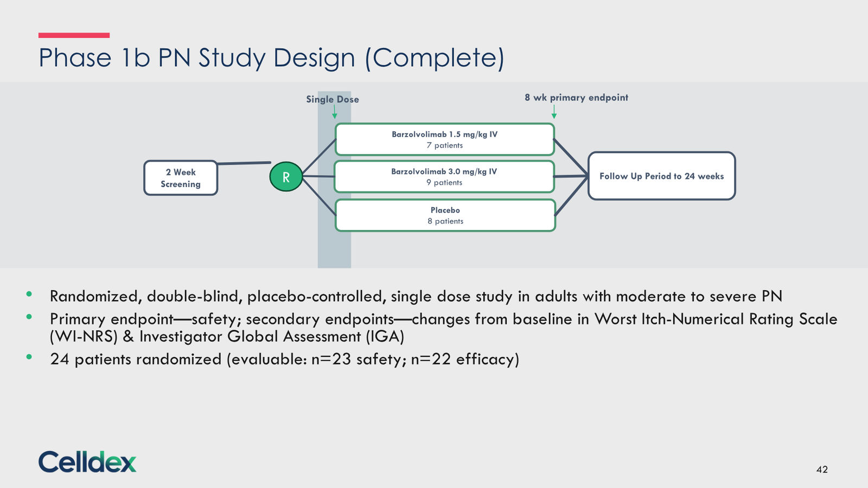The image size is (868, 488).
Task: Click the bullet starting Primary endpoint—safety
Action: (443, 328)
